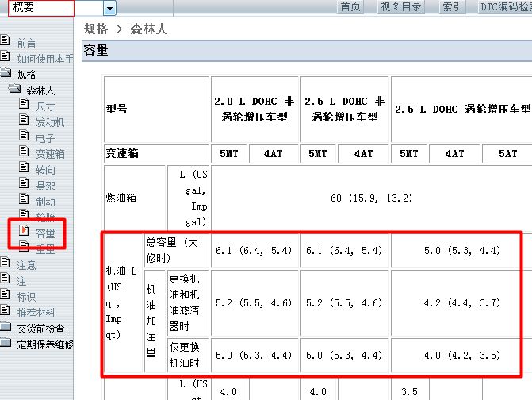The width and height of the screenshot is (532, 400).
Task: Click the 2.5 L DOHC 涡轮增压车型 header
Action: point(461,109)
